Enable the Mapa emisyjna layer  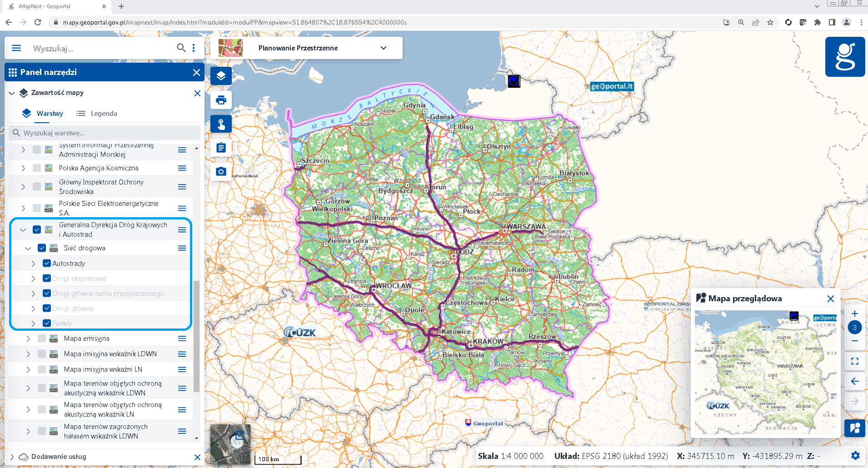tap(42, 339)
